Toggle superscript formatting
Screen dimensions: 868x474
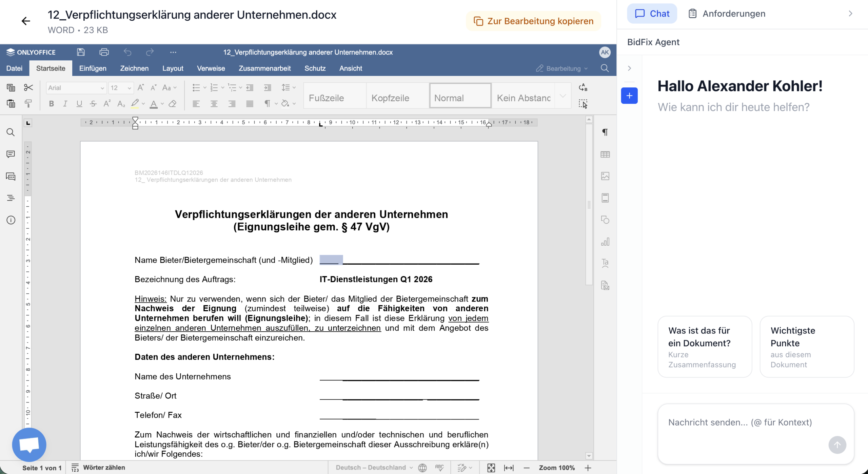click(107, 104)
